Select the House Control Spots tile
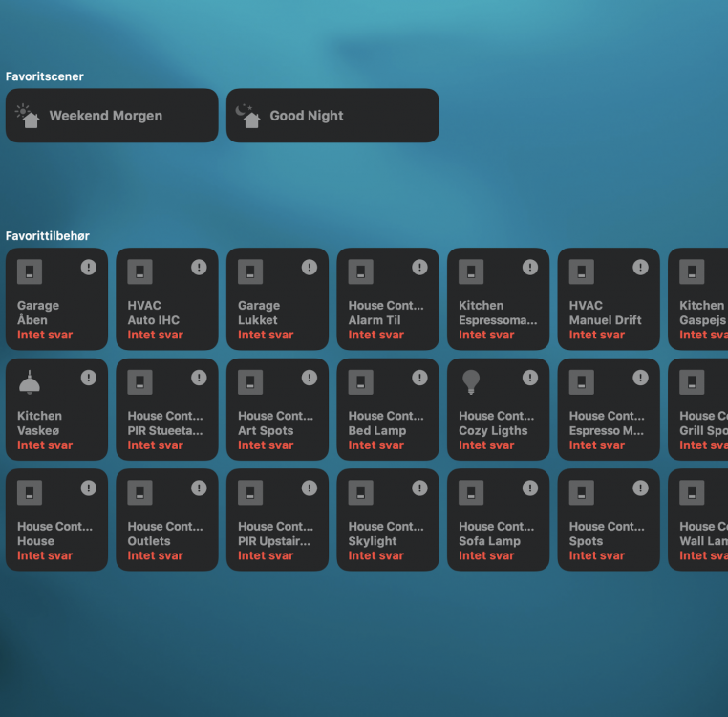Viewport: 728px width, 717px height. point(609,520)
